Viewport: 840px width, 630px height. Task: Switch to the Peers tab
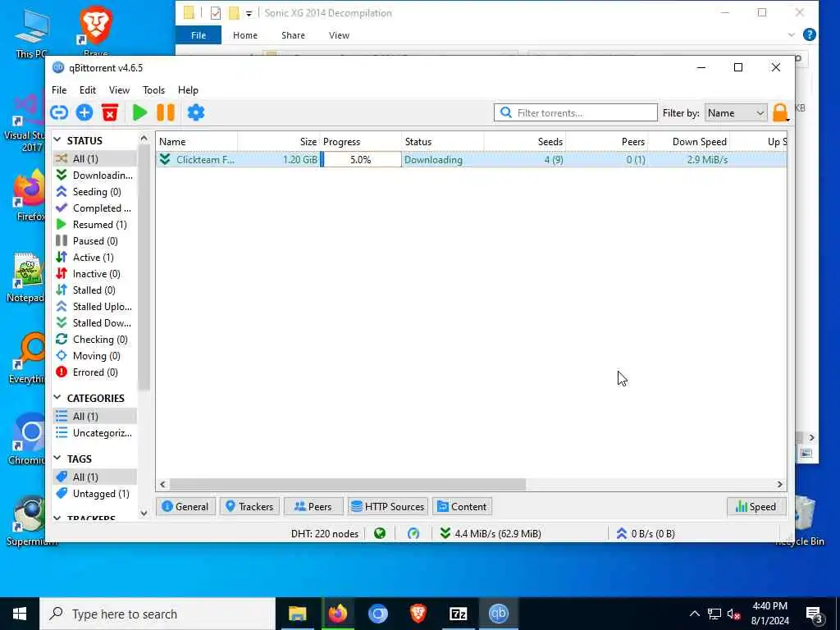coord(313,506)
